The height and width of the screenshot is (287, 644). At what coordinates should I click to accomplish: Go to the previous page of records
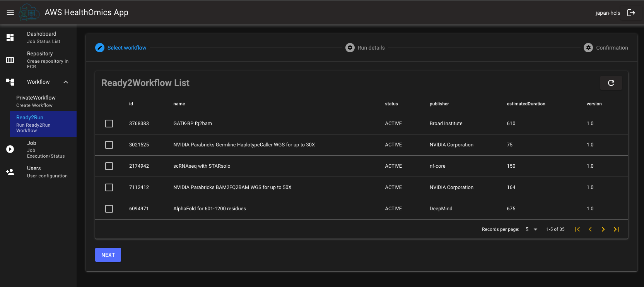pos(590,229)
